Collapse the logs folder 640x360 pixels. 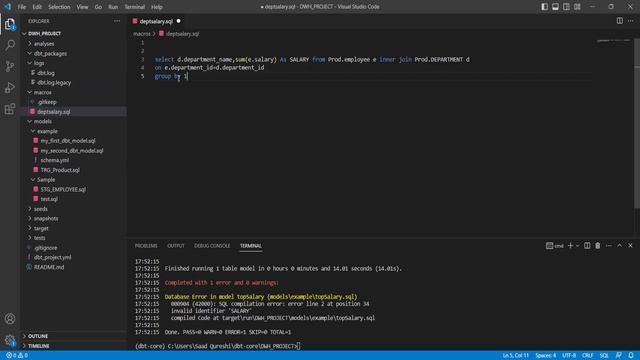pyautogui.click(x=39, y=63)
